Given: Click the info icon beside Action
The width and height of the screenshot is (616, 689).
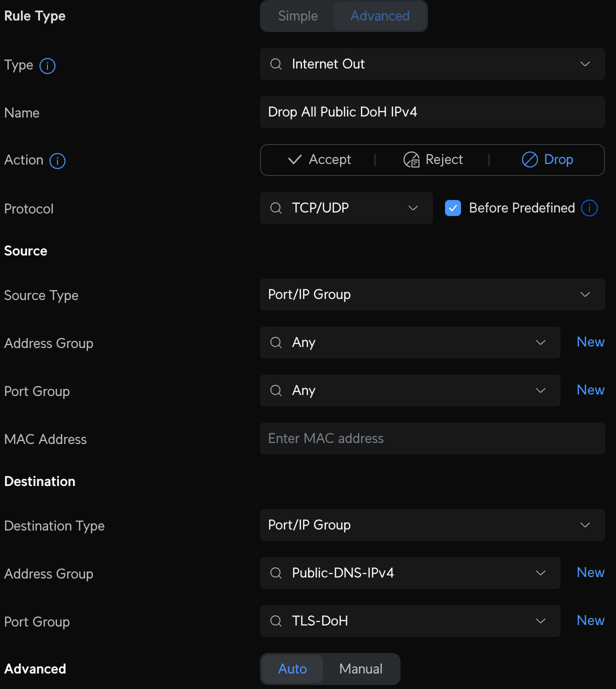Looking at the screenshot, I should (x=57, y=161).
